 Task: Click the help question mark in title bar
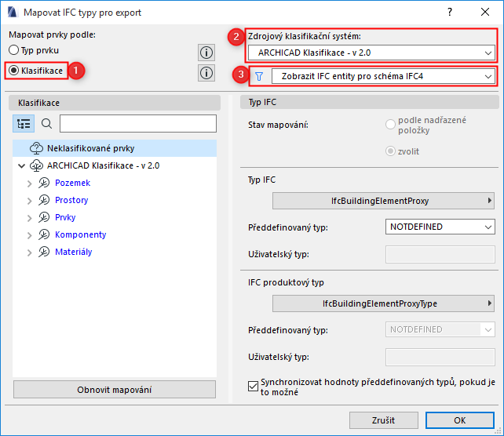pos(450,13)
